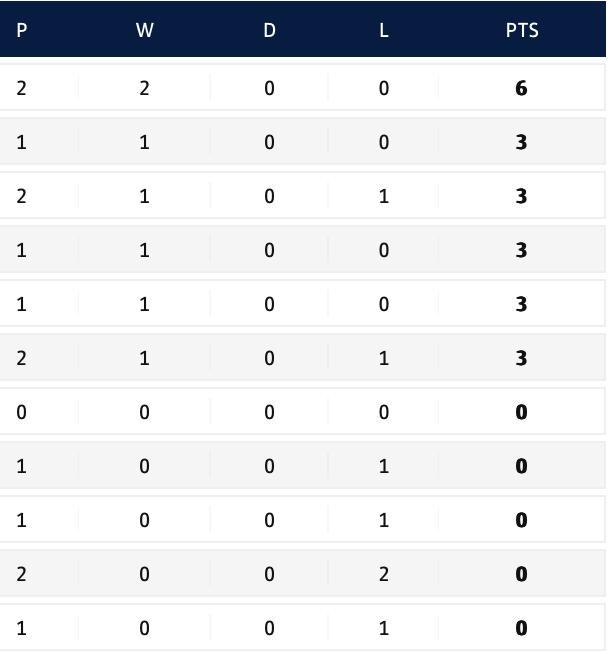The image size is (611, 652).
Task: Select the played value 2 in tenth row
Action: click(x=22, y=574)
